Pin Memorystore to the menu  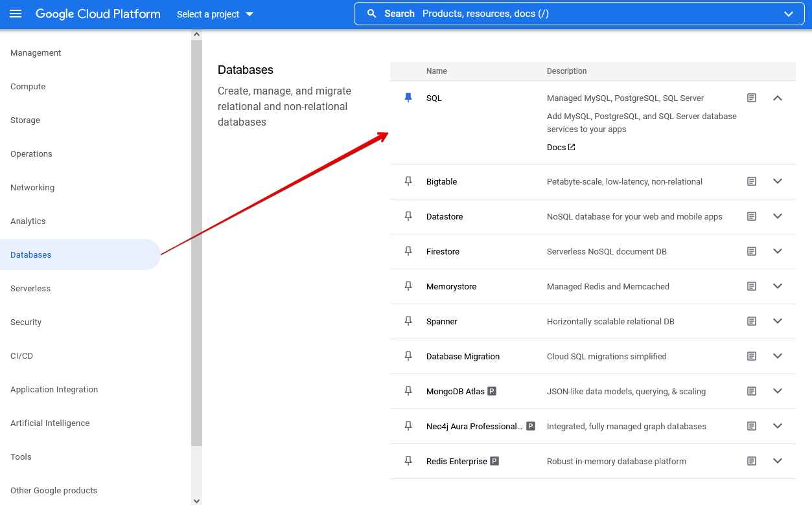(x=408, y=286)
